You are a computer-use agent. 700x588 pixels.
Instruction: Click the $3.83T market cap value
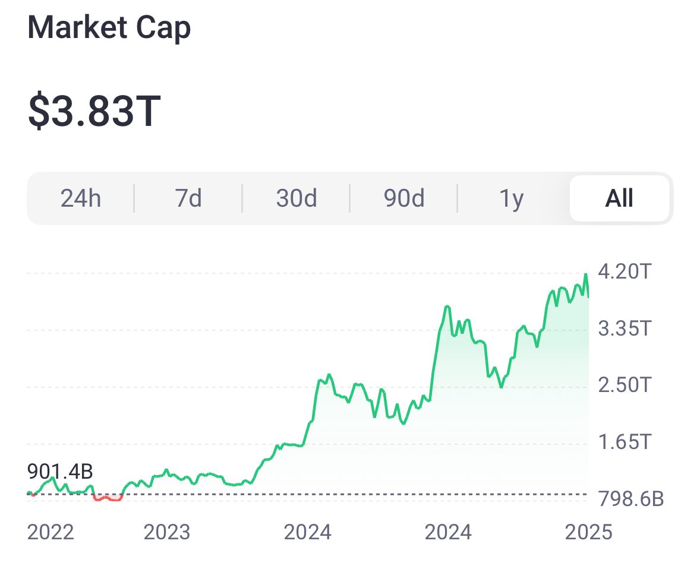[94, 112]
